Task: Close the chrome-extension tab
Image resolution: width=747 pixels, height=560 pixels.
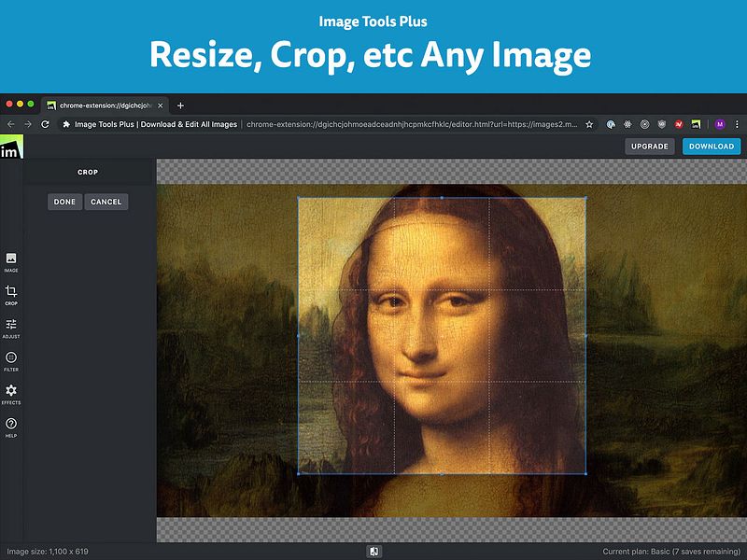Action: pyautogui.click(x=160, y=105)
